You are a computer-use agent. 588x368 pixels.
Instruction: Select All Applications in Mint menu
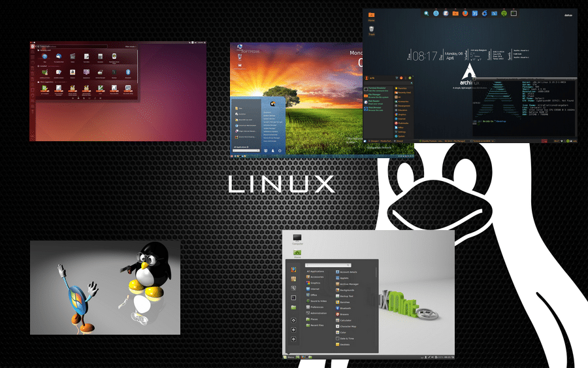coord(315,272)
